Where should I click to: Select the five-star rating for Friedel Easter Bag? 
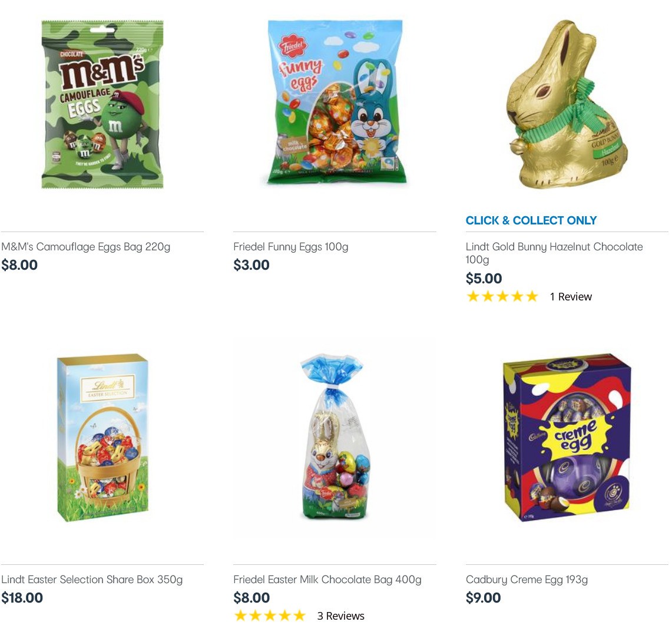(270, 615)
